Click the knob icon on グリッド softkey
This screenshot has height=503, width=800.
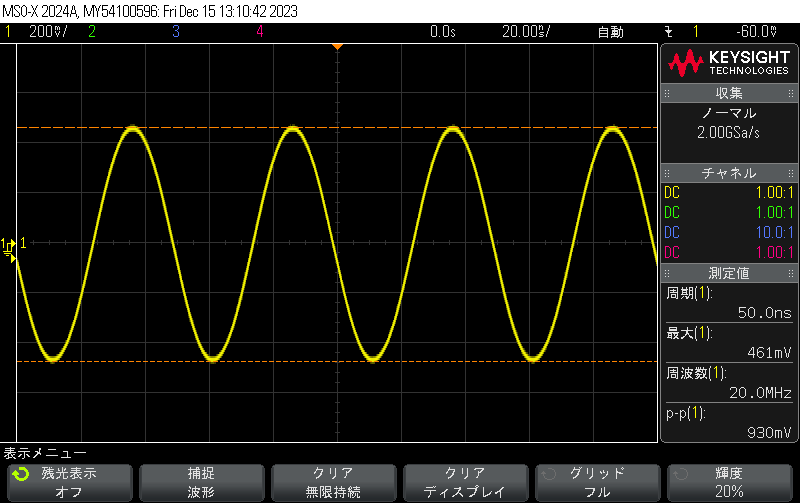pos(547,474)
